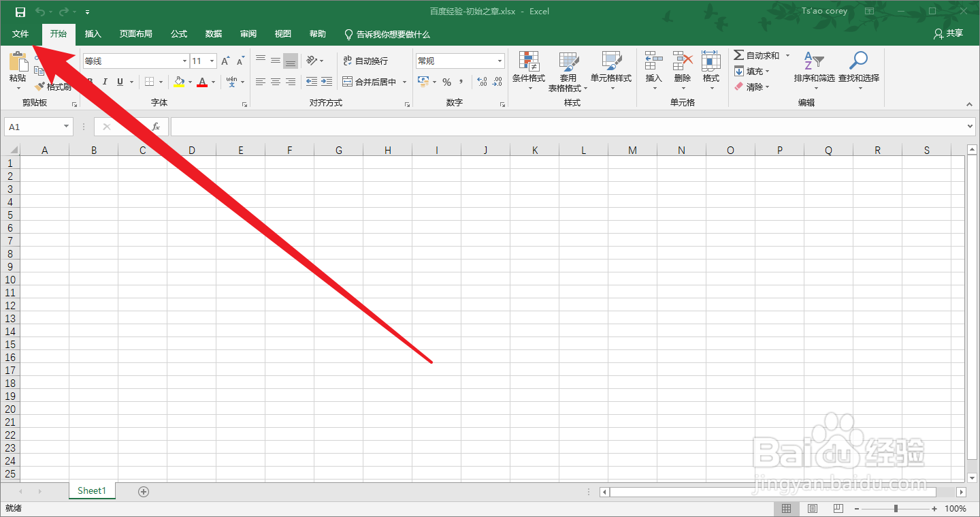Viewport: 980px width, 517px height.
Task: Align text to bottom of cell
Action: click(291, 61)
